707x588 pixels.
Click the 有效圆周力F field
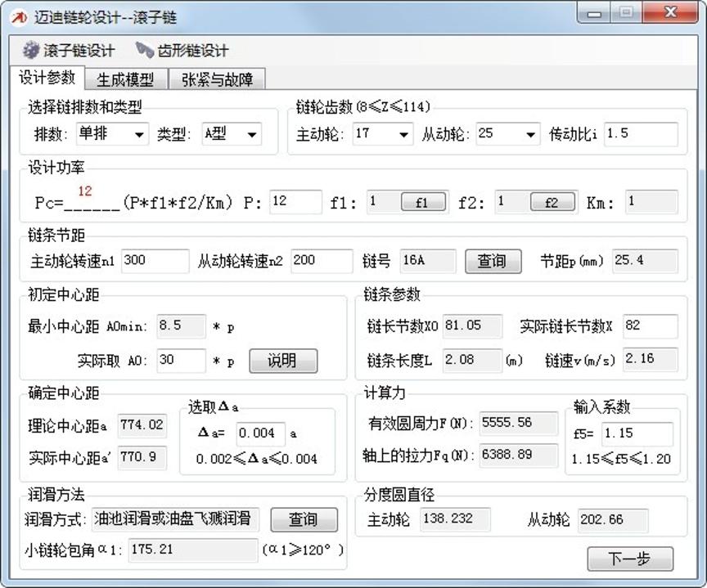(x=518, y=423)
